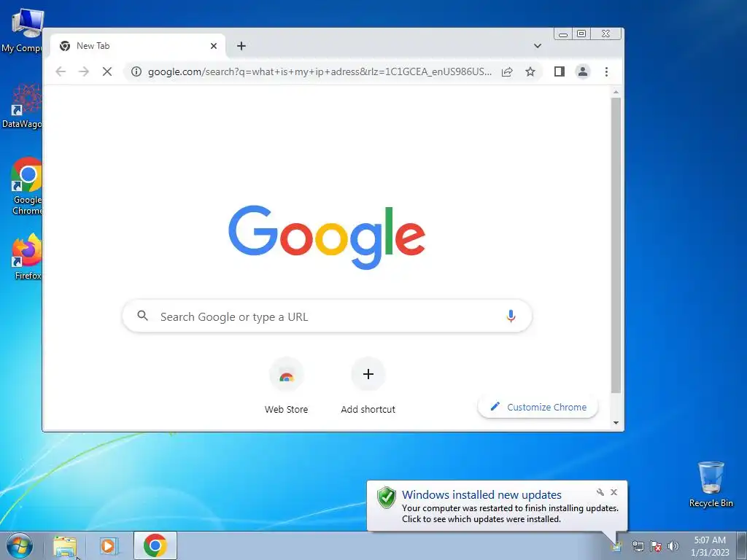Click the Google logo
This screenshot has height=560, width=747.
tap(327, 237)
